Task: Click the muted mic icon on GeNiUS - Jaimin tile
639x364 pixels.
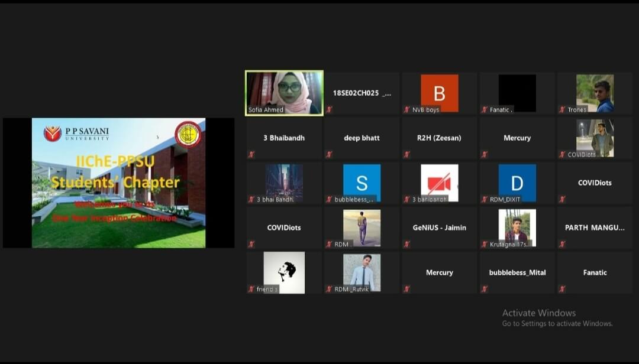Action: [407, 244]
